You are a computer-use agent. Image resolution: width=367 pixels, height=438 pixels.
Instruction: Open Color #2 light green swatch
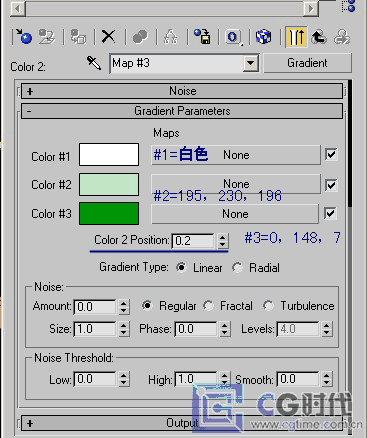[109, 184]
